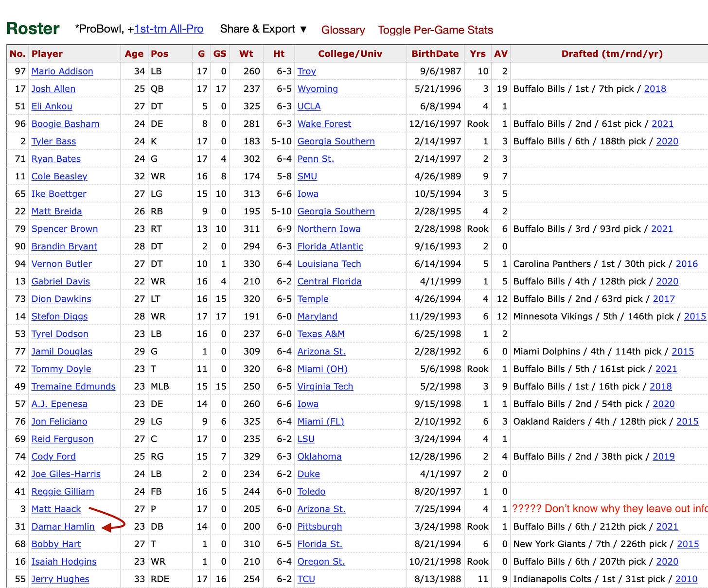The height and width of the screenshot is (588, 708).
Task: Open Ike Boettger's player page
Action: point(59,194)
